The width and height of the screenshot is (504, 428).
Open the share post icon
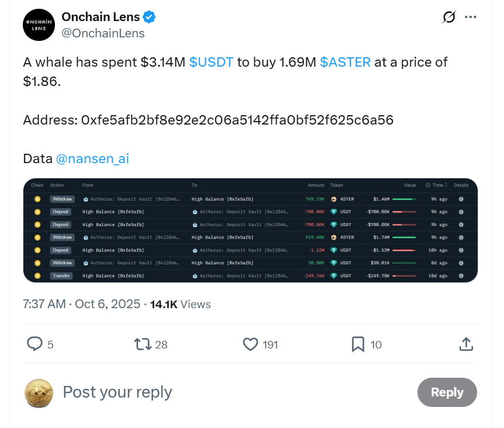coord(466,344)
